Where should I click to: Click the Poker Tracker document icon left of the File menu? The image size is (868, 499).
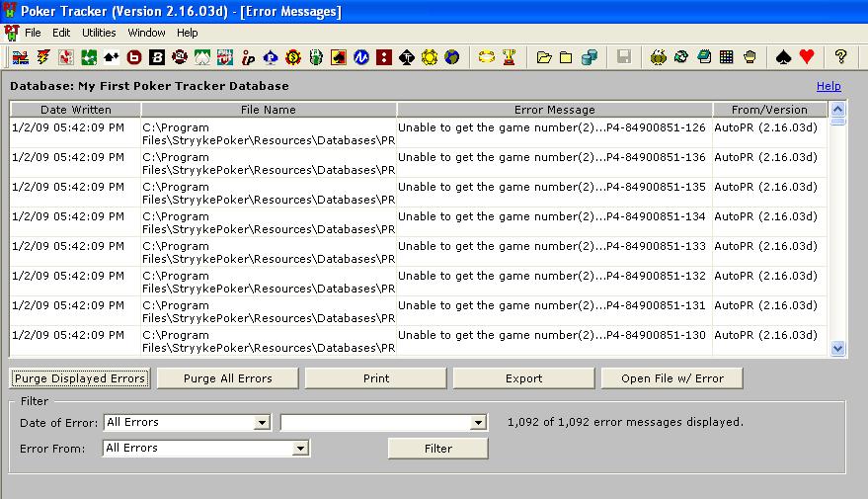click(11, 33)
